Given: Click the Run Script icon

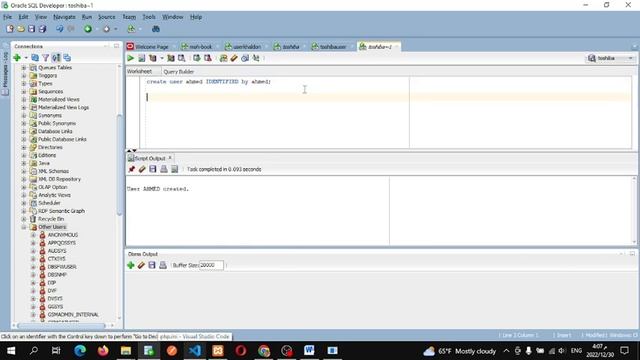Looking at the screenshot, I should 142,58.
